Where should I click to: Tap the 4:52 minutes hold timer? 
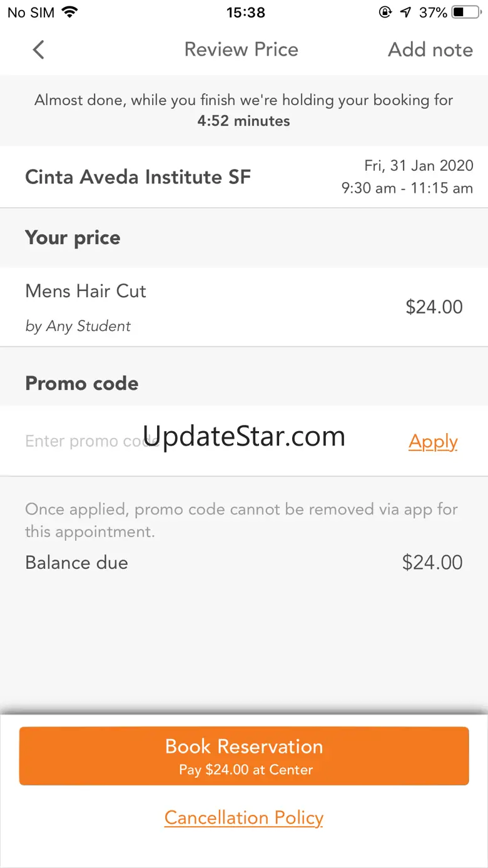(243, 121)
